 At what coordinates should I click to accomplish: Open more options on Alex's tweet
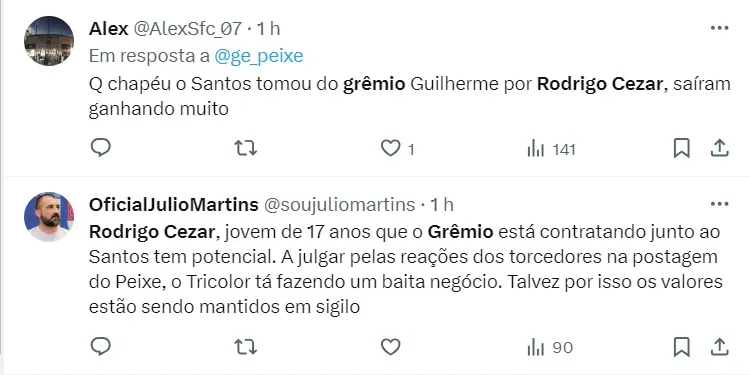click(x=719, y=28)
